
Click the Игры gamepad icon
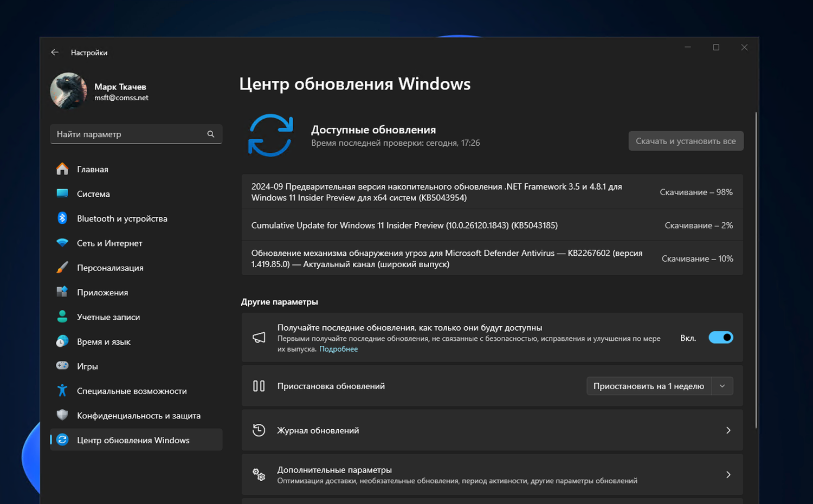coord(62,366)
